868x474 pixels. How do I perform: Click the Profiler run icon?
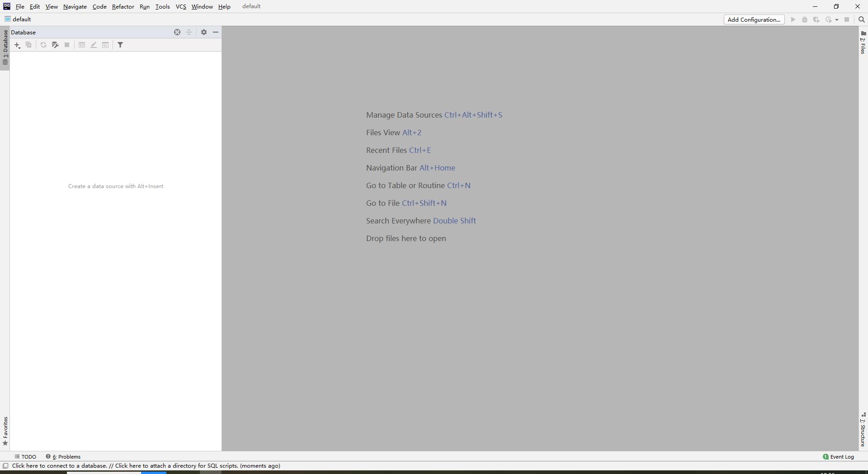coord(829,19)
